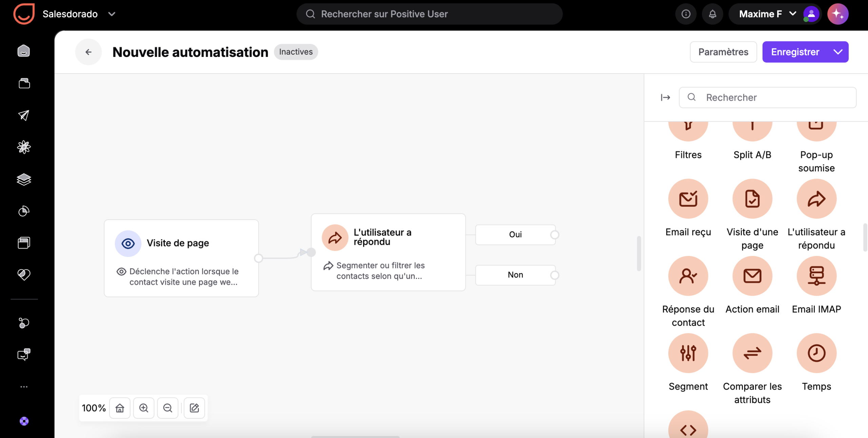This screenshot has width=868, height=438.
Task: Open the sidebar paper plane campaigns icon
Action: coord(24,115)
